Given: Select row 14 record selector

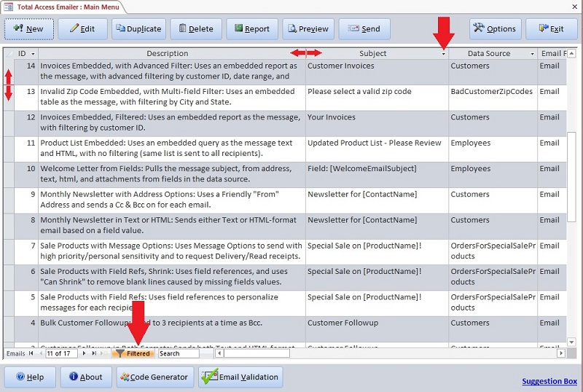Looking at the screenshot, I should [x=9, y=72].
